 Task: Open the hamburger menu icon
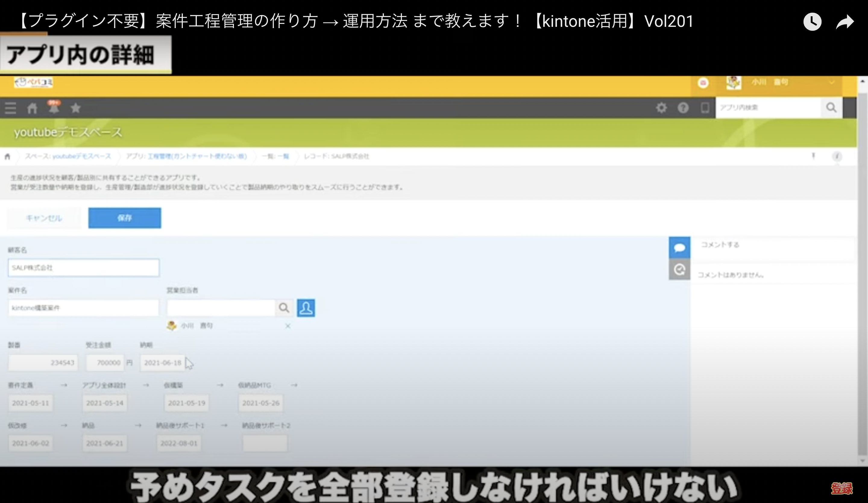pyautogui.click(x=10, y=108)
